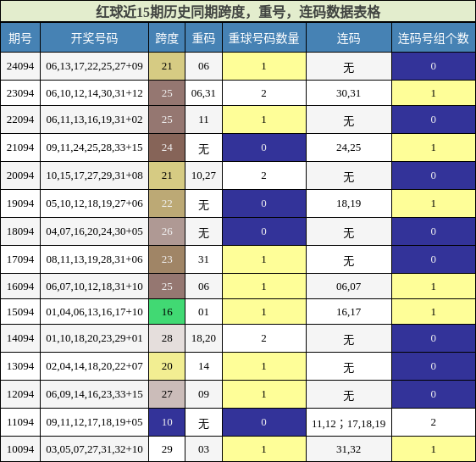
Task: Select draw numbers 09,11,12,17,18,19+05
Action: 94,422
